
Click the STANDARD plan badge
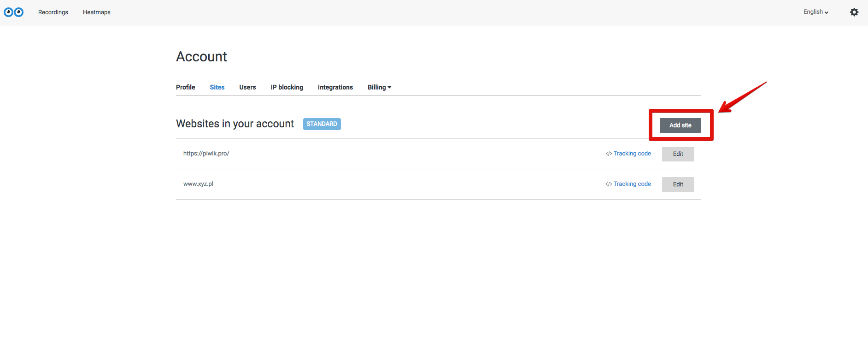click(322, 124)
